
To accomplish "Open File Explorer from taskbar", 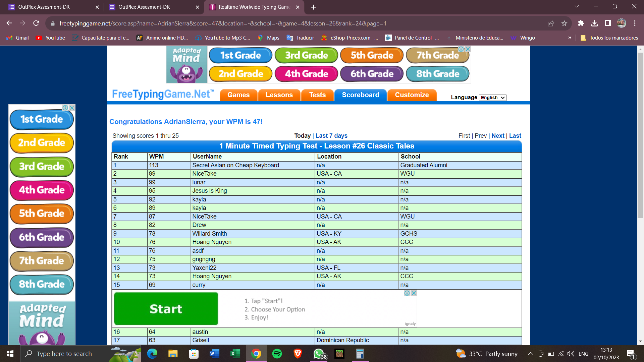I will (173, 354).
